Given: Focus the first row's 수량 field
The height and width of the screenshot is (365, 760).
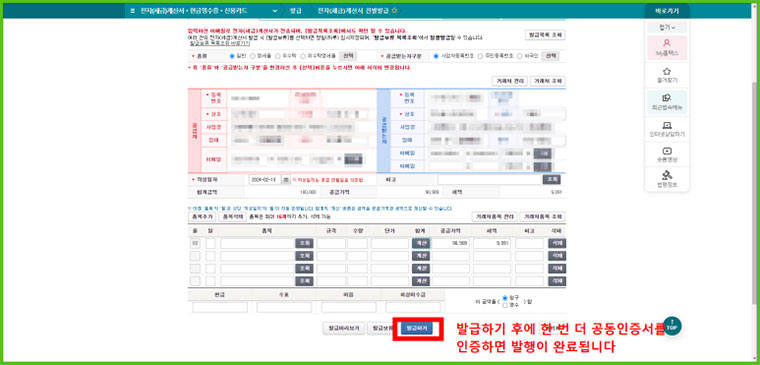Looking at the screenshot, I should click(358, 243).
